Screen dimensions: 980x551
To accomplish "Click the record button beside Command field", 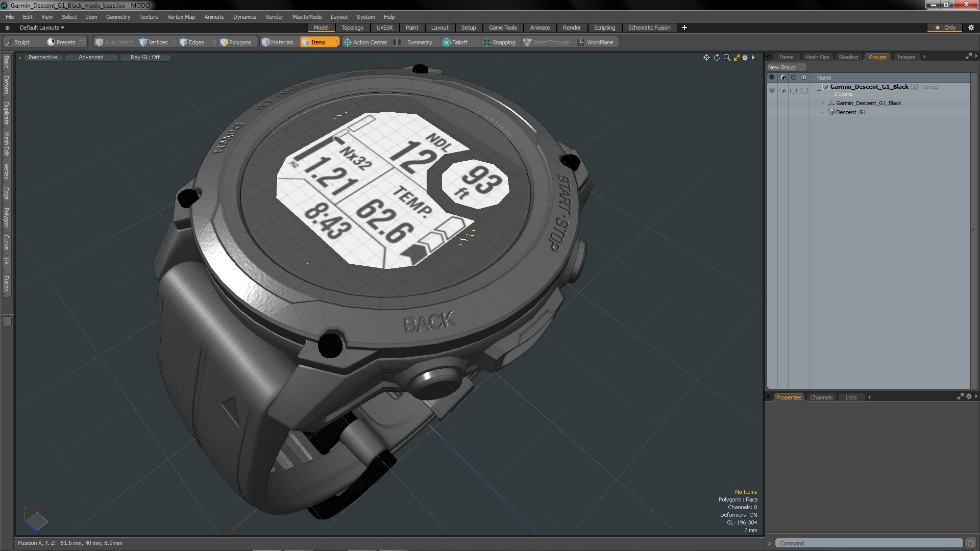I will pyautogui.click(x=971, y=543).
